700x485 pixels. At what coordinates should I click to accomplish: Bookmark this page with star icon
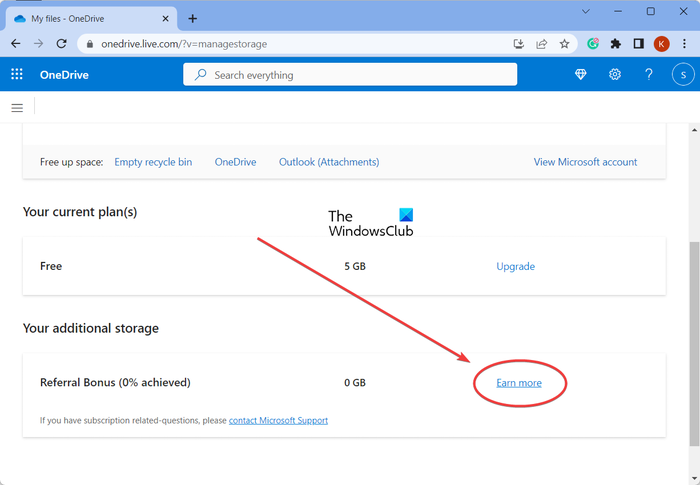point(564,44)
